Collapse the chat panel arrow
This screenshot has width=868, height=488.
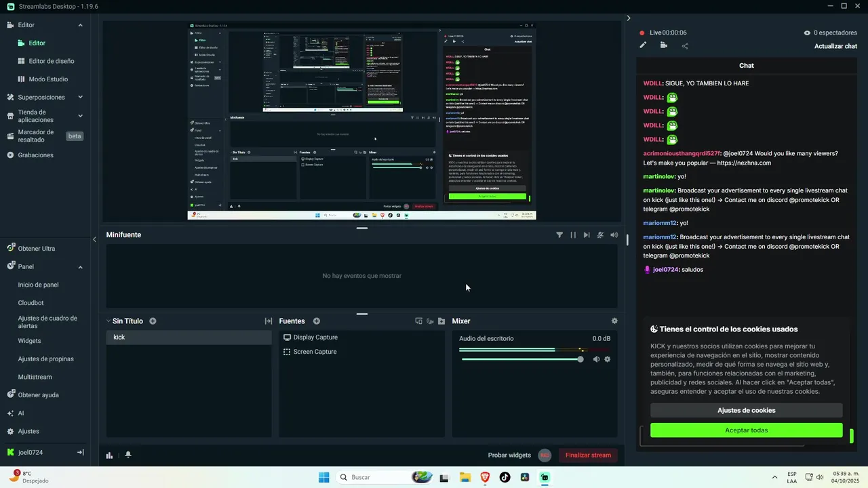point(628,18)
